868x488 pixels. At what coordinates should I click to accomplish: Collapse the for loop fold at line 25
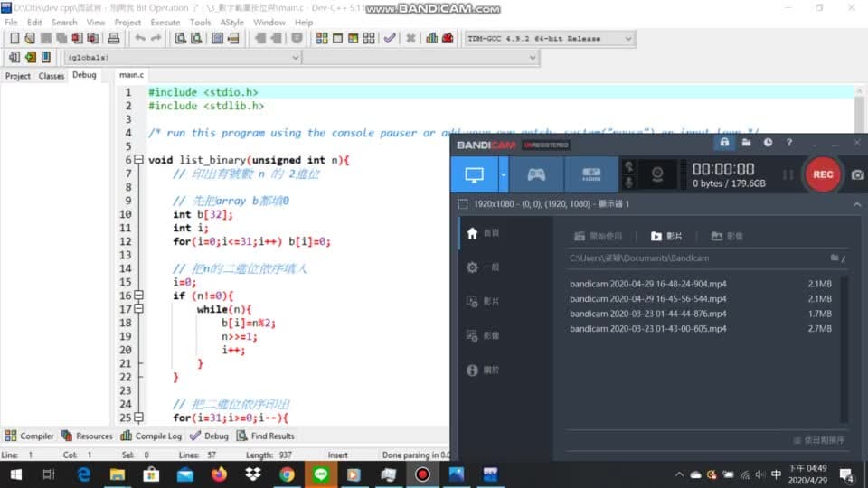point(138,418)
